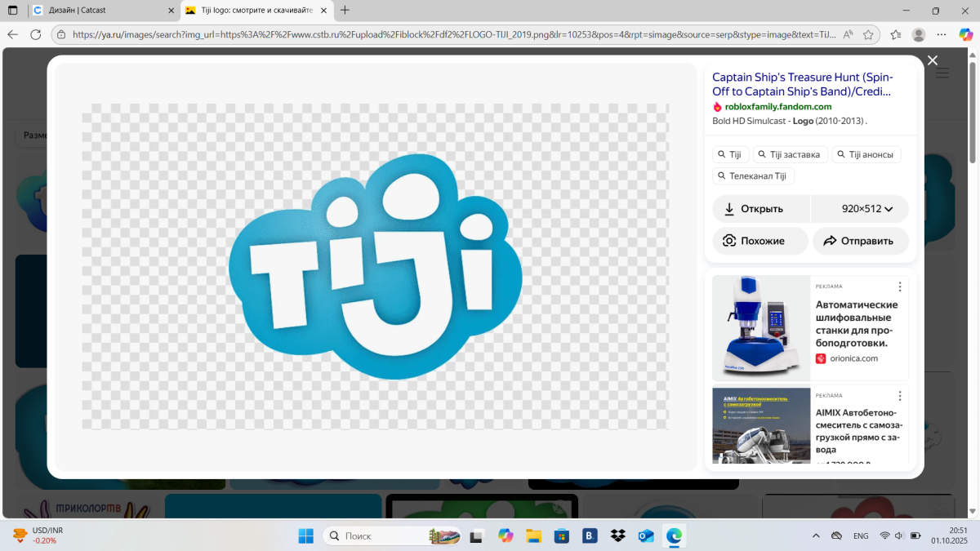Screen dimensions: 980x551
Task: Open Edge Settings and more menu
Action: tap(942, 34)
